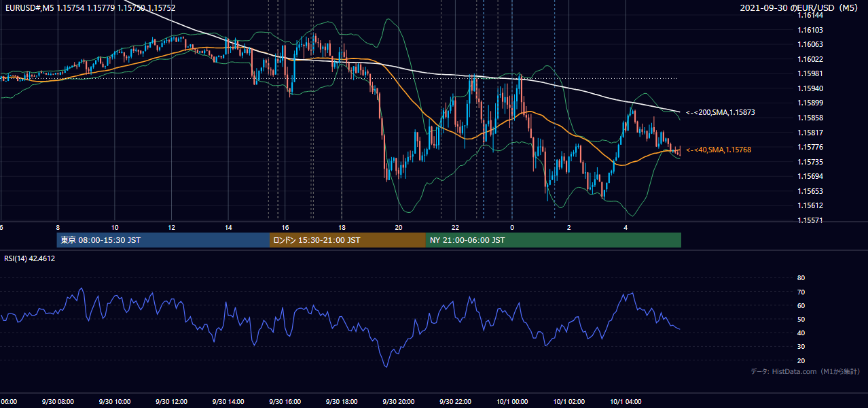Click bottom time label 9/30 18:00
Image resolution: width=868 pixels, height=408 pixels.
coord(342,402)
